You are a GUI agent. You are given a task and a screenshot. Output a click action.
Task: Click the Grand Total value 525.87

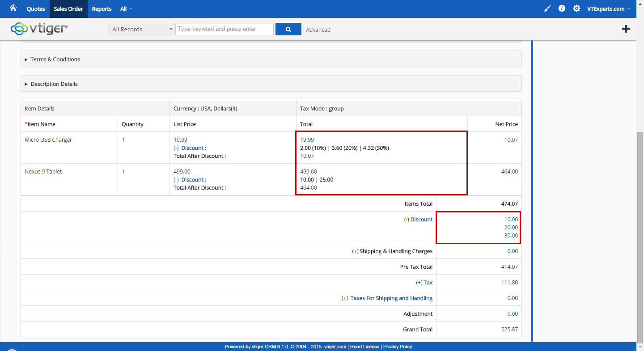click(509, 330)
